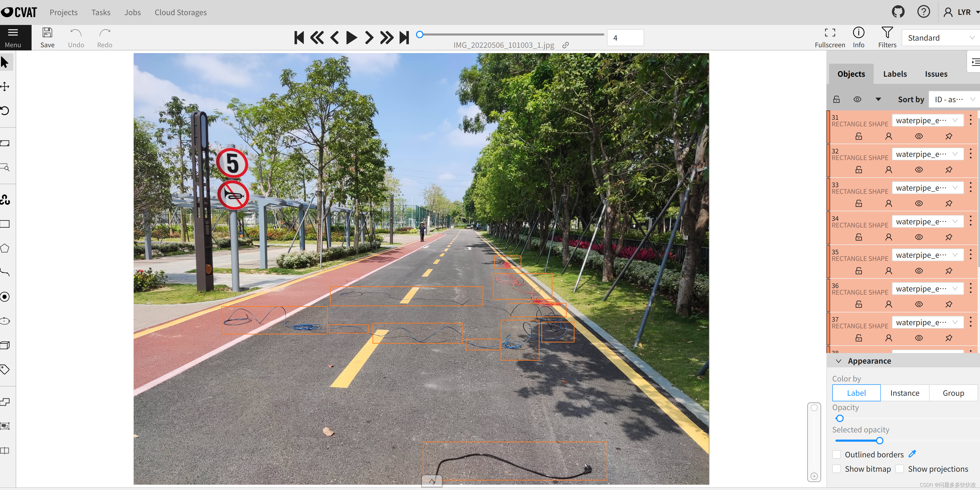The height and width of the screenshot is (490, 980).
Task: Hide object 31 with its eye icon
Action: pyautogui.click(x=919, y=136)
